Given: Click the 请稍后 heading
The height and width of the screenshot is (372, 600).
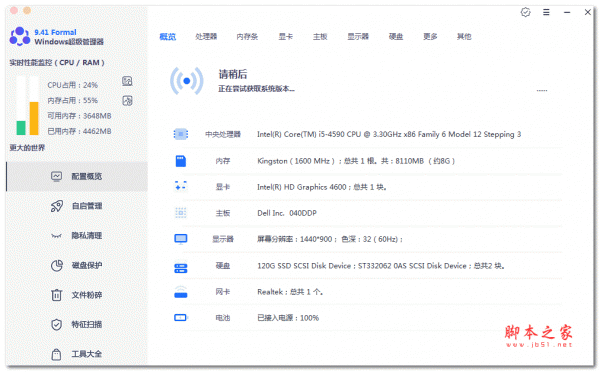Looking at the screenshot, I should (x=233, y=74).
